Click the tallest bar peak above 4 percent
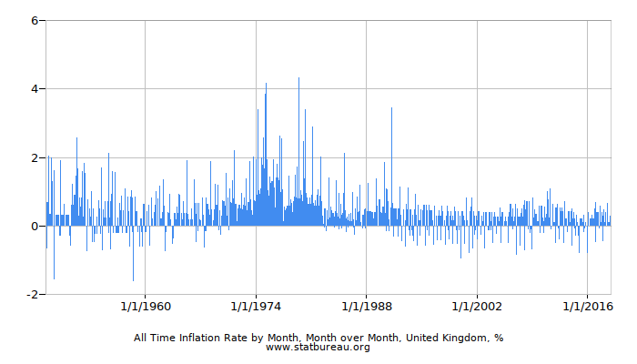Screen dimensions: 637x364 (x=299, y=151)
